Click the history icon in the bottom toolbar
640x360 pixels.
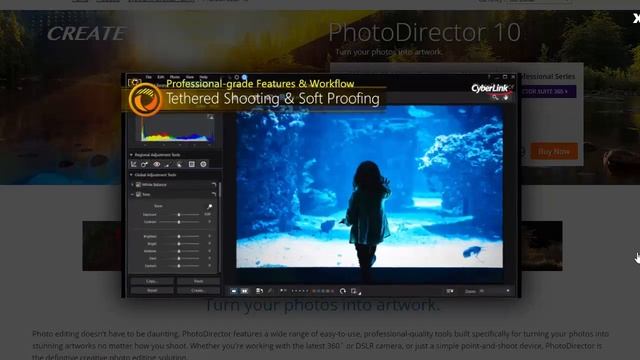point(259,291)
